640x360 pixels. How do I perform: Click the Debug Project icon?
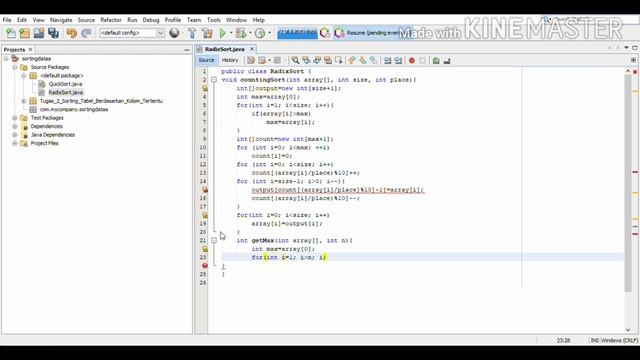point(241,33)
